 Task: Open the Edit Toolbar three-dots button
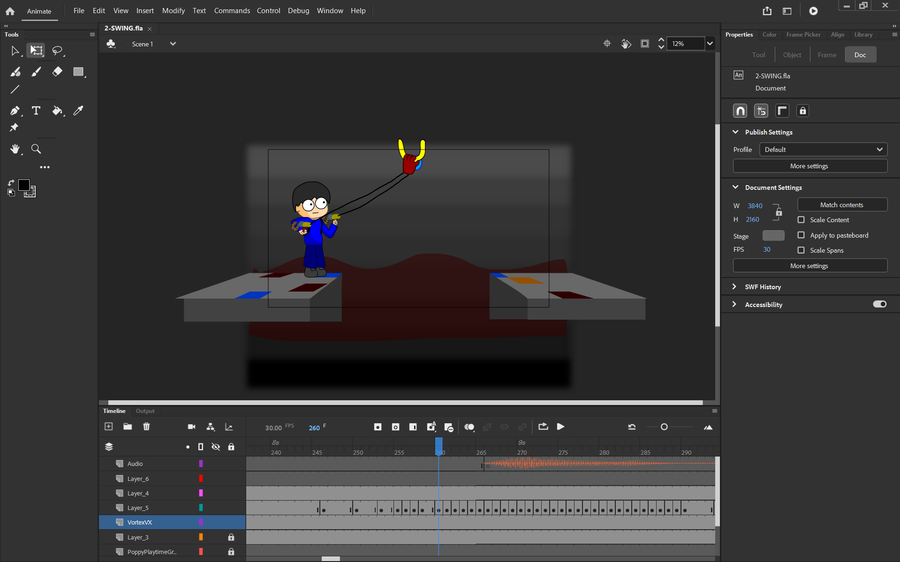click(45, 167)
